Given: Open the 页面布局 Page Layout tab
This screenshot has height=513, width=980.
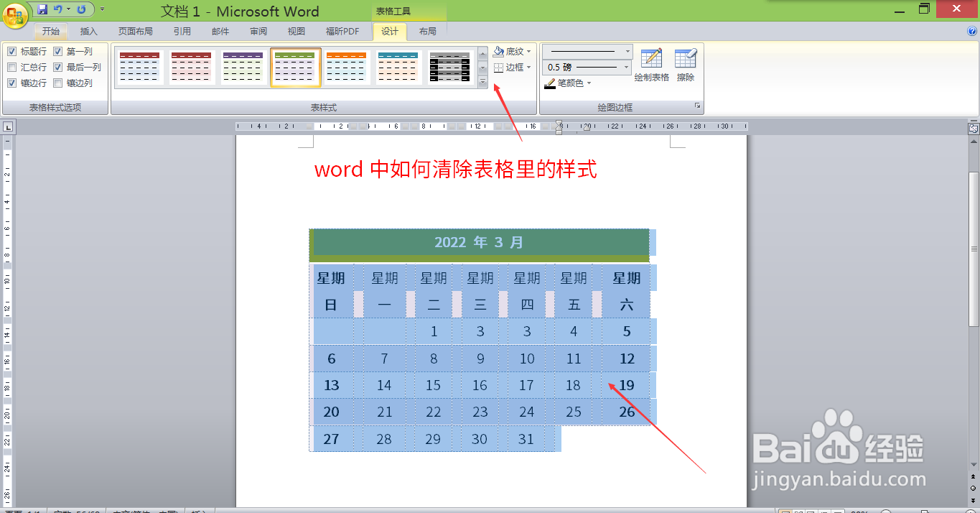Looking at the screenshot, I should click(x=136, y=32).
